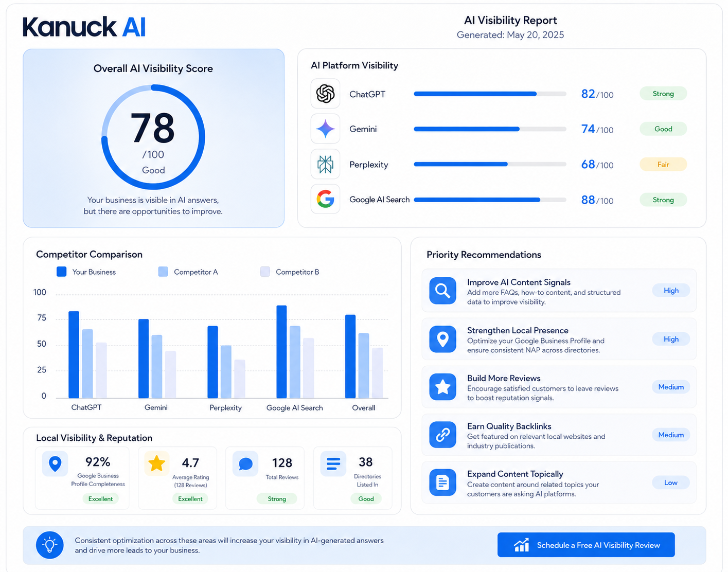The image size is (728, 572).
Task: Click the chain link icon for Quality Backlinks
Action: click(x=442, y=435)
